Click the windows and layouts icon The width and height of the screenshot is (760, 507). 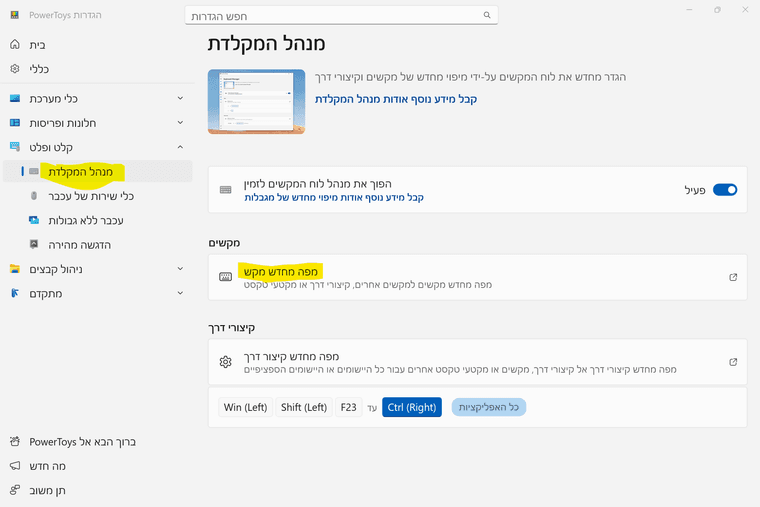[15, 123]
